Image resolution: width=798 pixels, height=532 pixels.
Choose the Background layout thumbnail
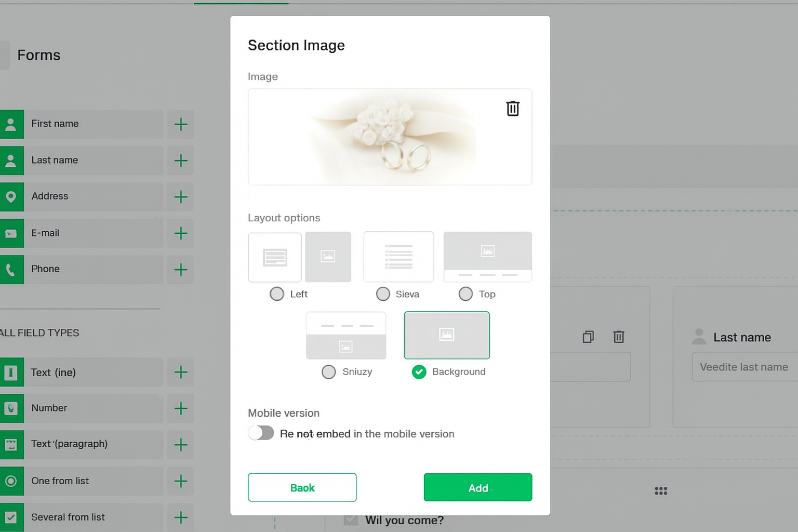tap(447, 335)
